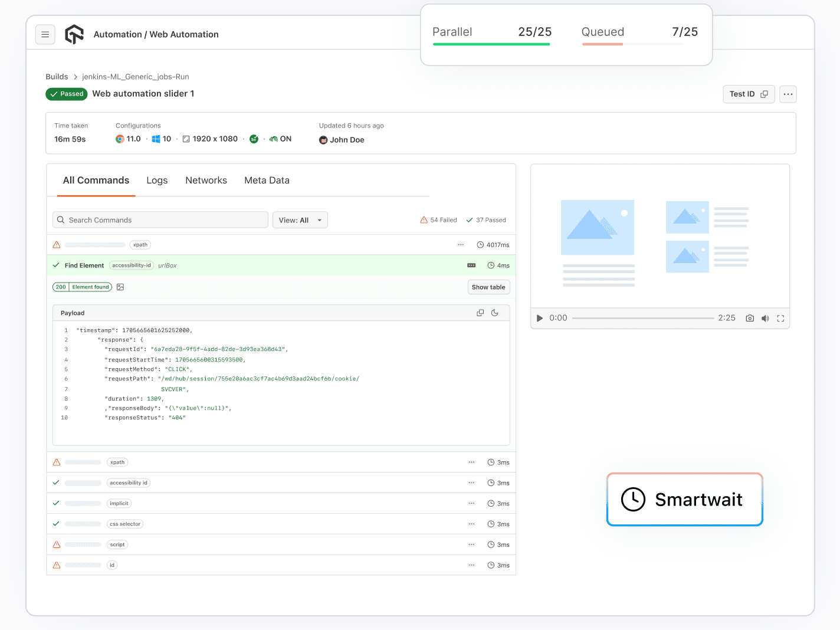The height and width of the screenshot is (630, 840).
Task: Open the hamburger navigation menu
Action: point(45,34)
